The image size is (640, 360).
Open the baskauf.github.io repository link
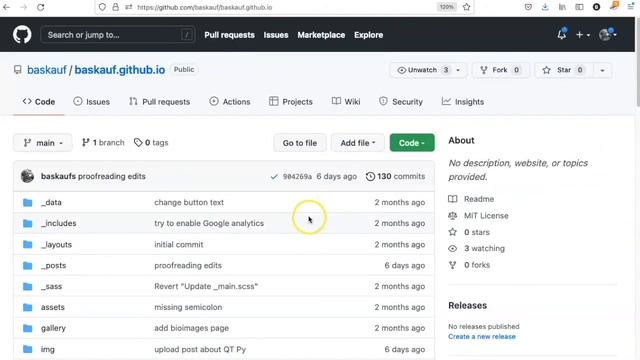pos(120,70)
